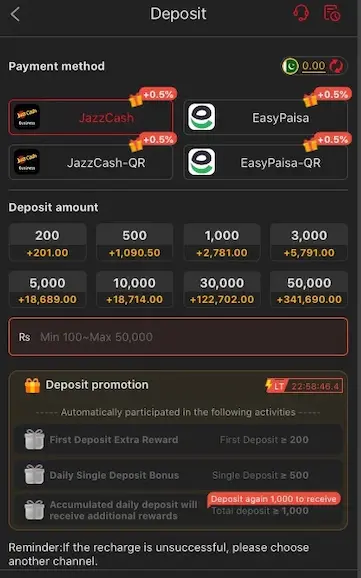Image resolution: width=361 pixels, height=578 pixels.
Task: Select EasyPaisa payment method
Action: click(x=265, y=117)
